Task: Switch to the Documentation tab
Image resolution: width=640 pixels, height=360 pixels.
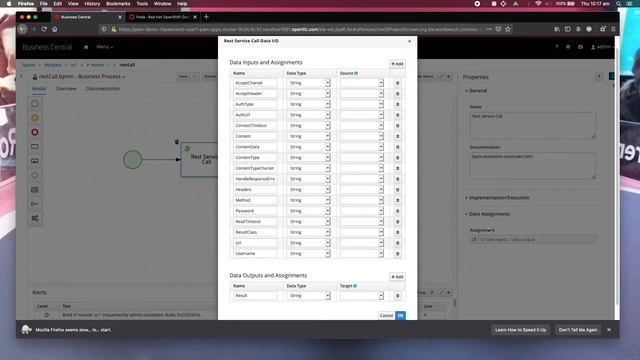Action: (x=103, y=89)
